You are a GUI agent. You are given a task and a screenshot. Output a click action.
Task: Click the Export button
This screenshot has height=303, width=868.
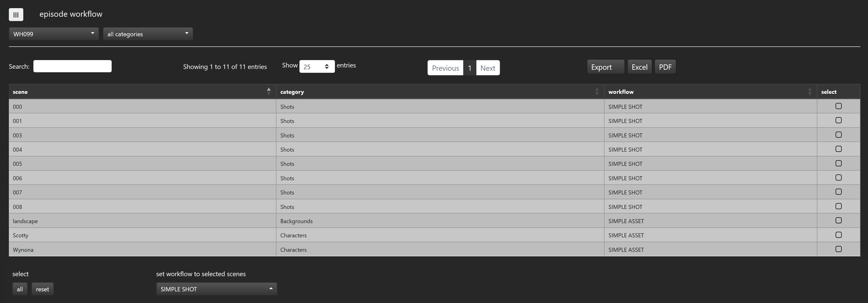[605, 67]
